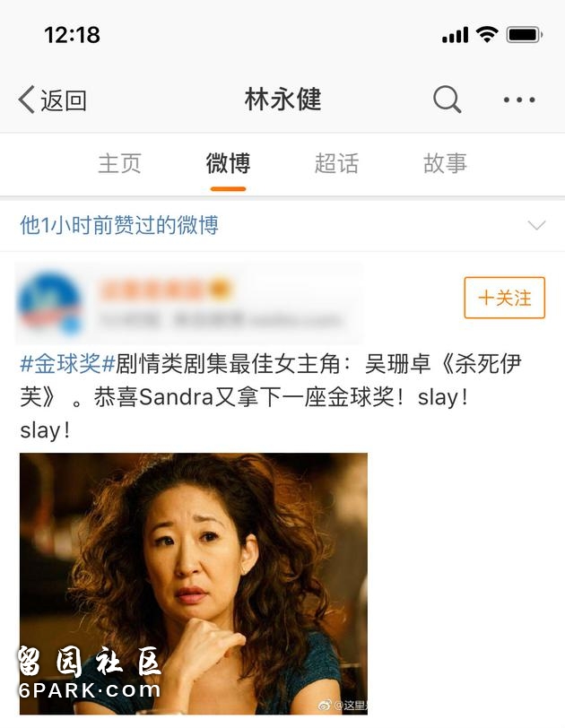
Task: Open the 超话 tab
Action: pos(336,163)
